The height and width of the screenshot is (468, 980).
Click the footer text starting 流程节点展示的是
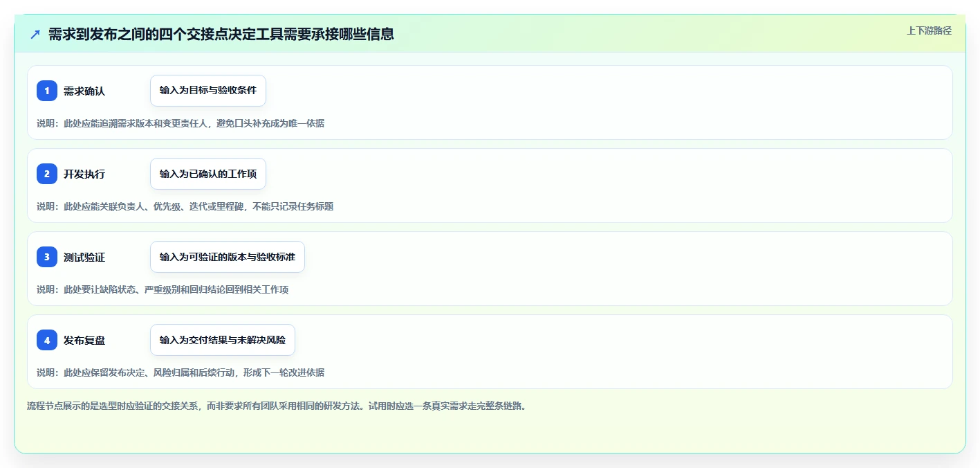tap(277, 406)
